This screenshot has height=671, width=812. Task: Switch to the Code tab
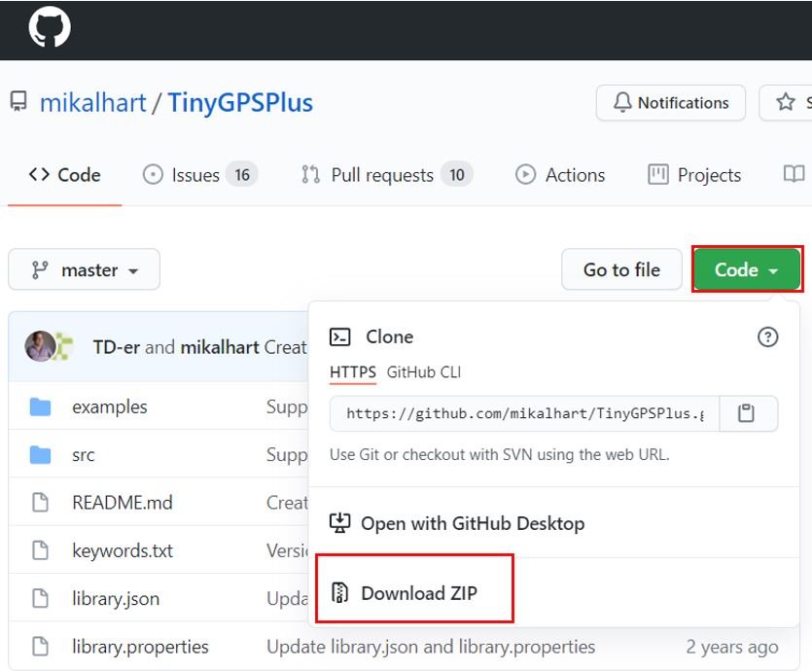click(65, 175)
